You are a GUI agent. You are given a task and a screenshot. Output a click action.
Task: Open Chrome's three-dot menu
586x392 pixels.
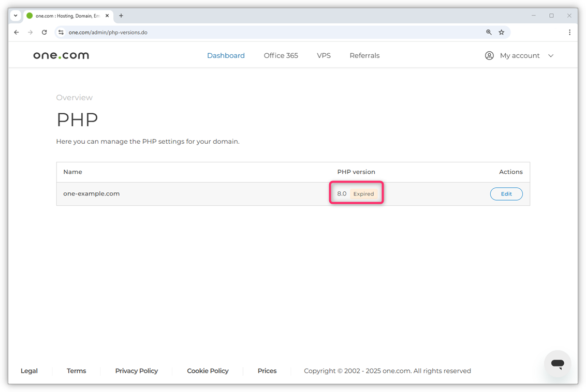(569, 32)
